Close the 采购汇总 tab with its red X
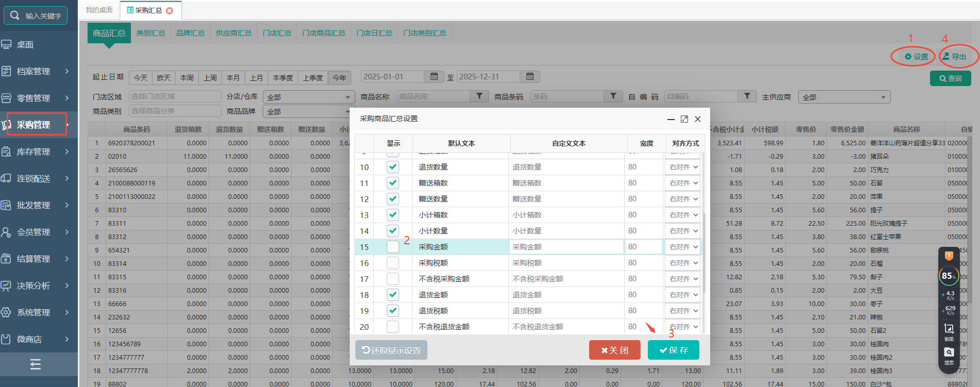980x387 pixels. 170,10
